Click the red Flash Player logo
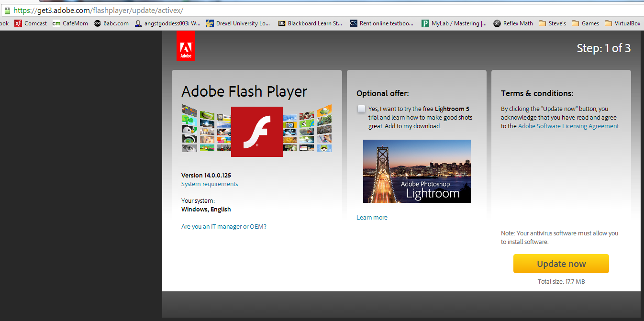This screenshot has height=321, width=644. [256, 132]
